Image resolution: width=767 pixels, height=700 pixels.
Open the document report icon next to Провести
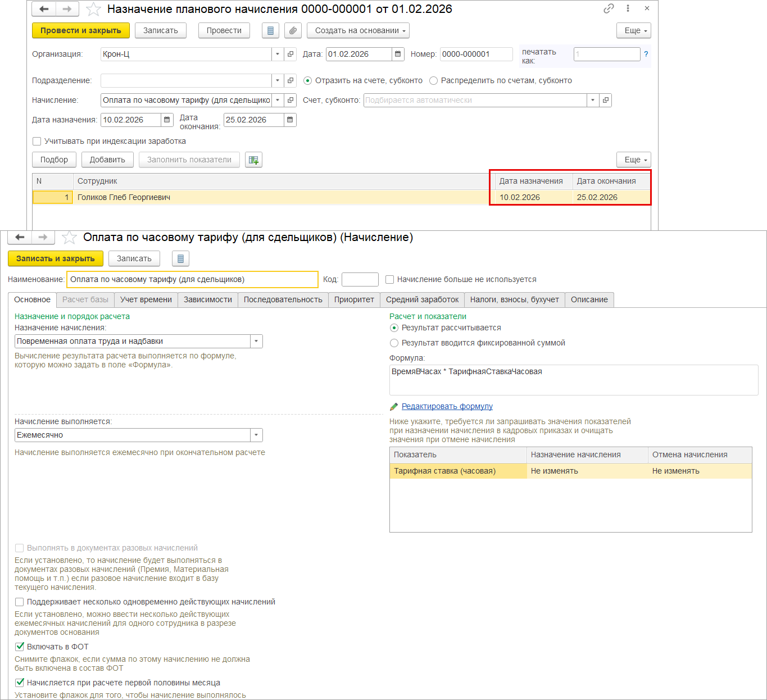point(271,31)
